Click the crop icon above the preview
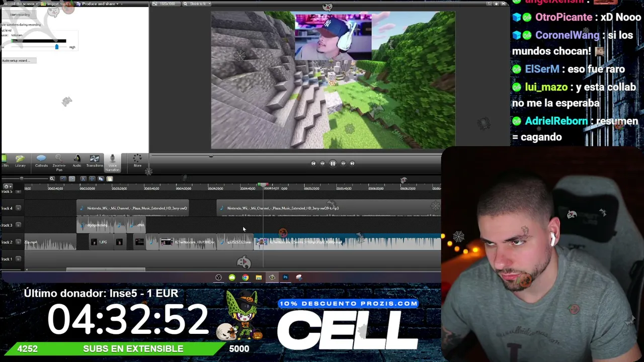This screenshot has height=362, width=644. [x=488, y=4]
